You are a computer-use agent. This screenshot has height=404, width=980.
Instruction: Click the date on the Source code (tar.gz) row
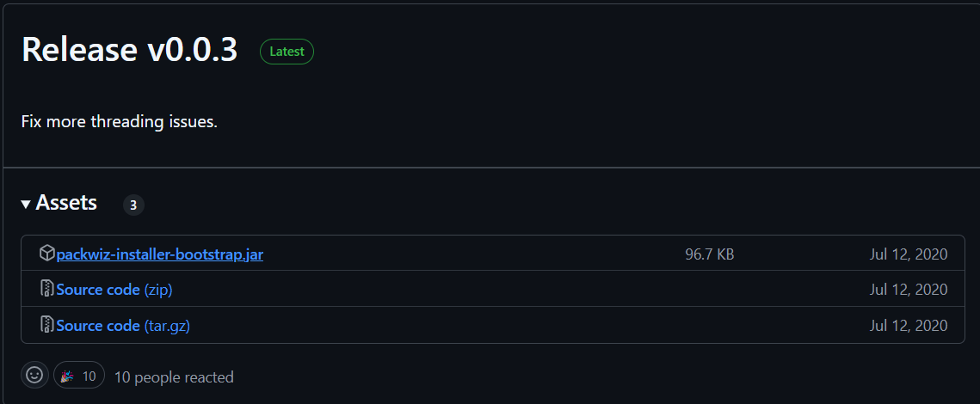[x=909, y=326]
